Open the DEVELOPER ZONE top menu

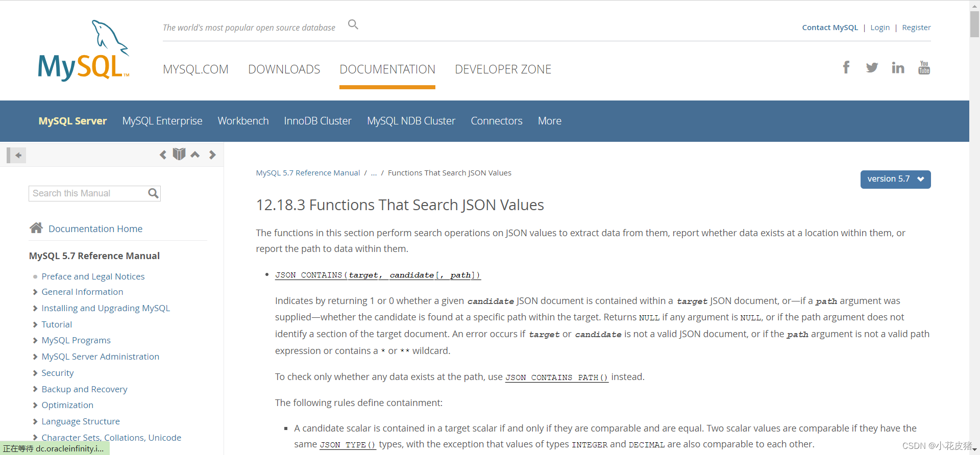pyautogui.click(x=503, y=69)
